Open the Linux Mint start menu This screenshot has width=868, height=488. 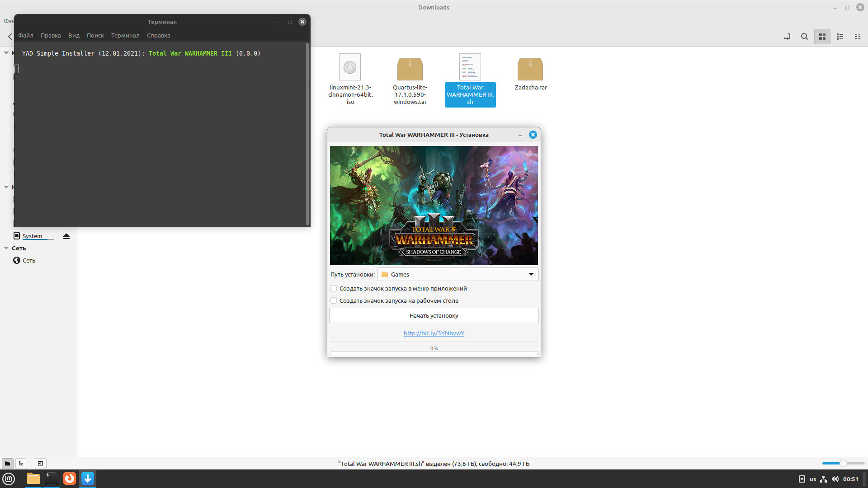click(x=9, y=479)
